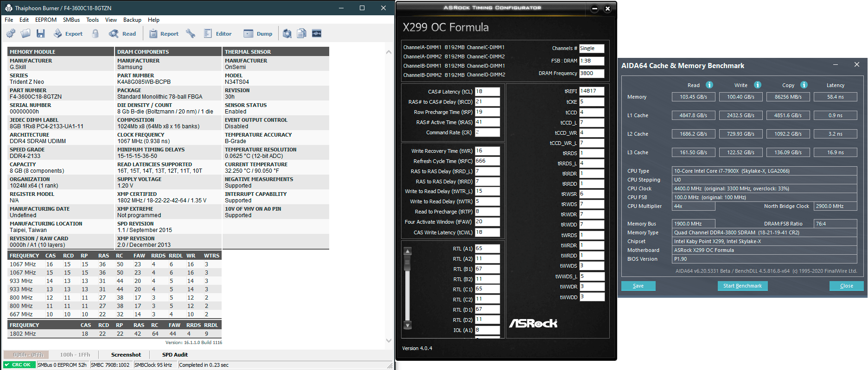Screen dimensions: 868x370
Task: Click the RTL (A1) field
Action: click(x=487, y=249)
